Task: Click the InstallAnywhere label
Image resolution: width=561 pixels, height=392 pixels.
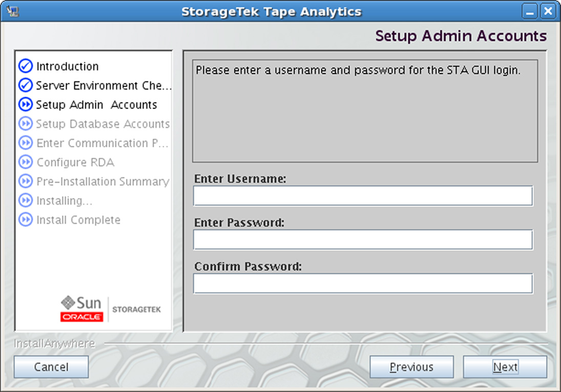Action: (54, 343)
